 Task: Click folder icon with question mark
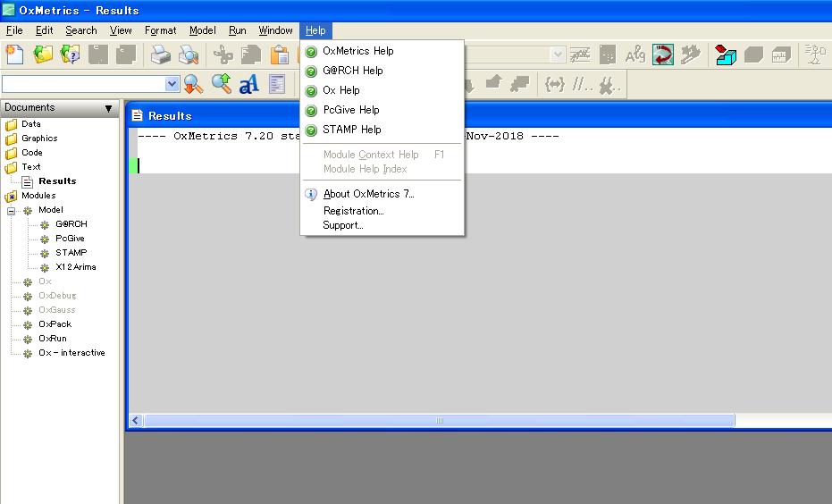pos(70,55)
